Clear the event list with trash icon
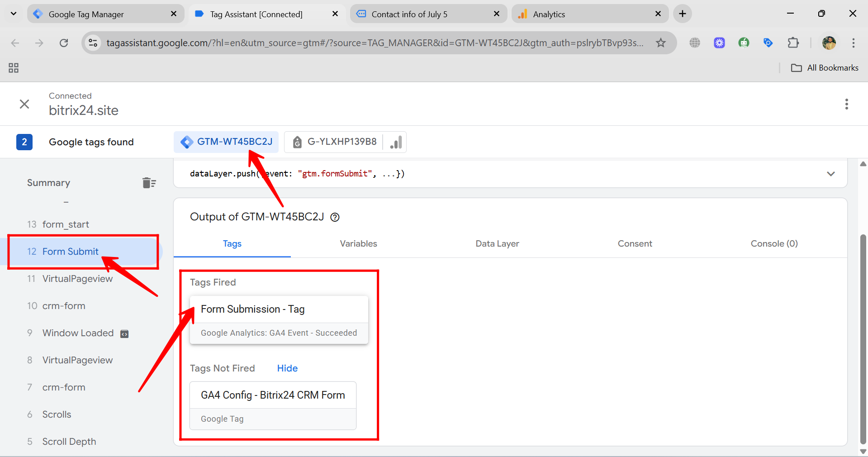Viewport: 868px width, 457px height. pos(149,183)
